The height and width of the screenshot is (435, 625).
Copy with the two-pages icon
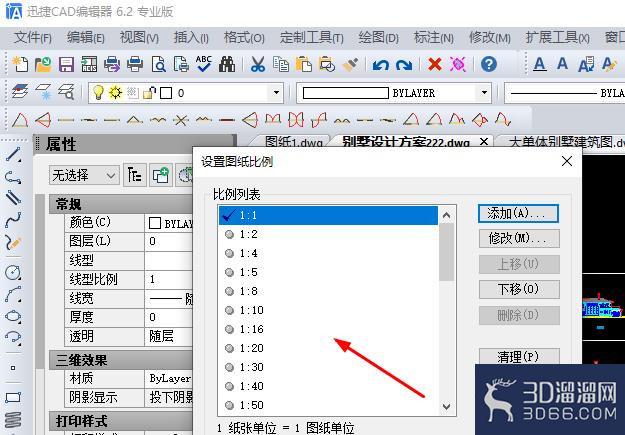[281, 64]
